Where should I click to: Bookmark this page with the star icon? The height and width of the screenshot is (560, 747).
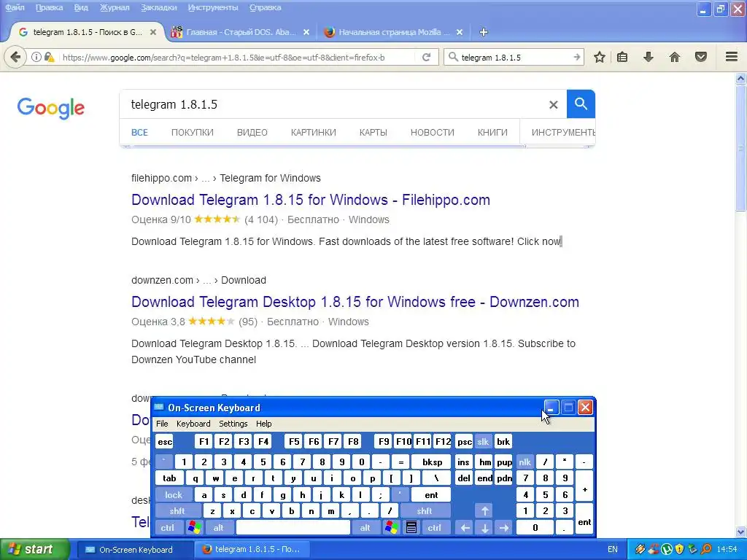[600, 57]
